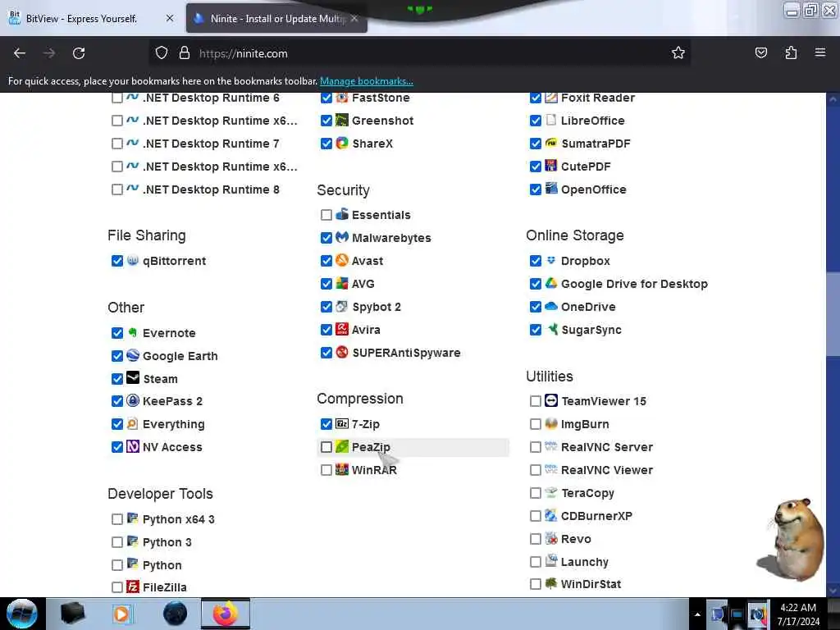Click the WinDirStat label

tap(591, 584)
